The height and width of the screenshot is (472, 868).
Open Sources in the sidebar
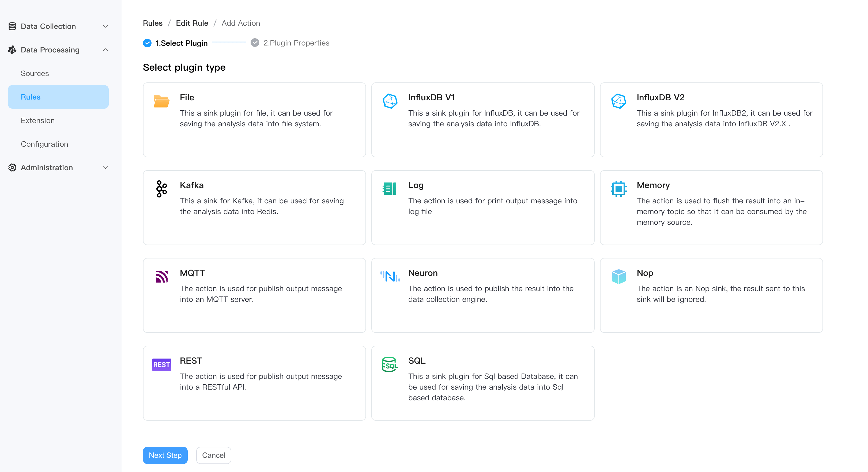(35, 73)
